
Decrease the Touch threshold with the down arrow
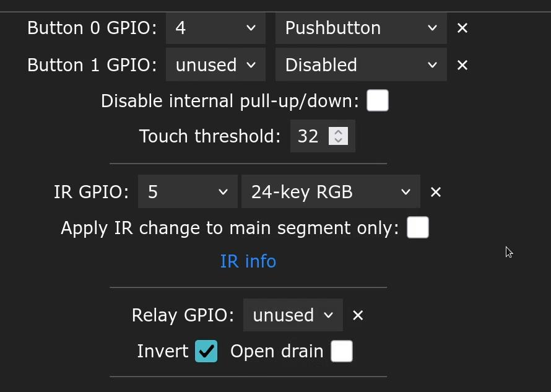pyautogui.click(x=339, y=140)
